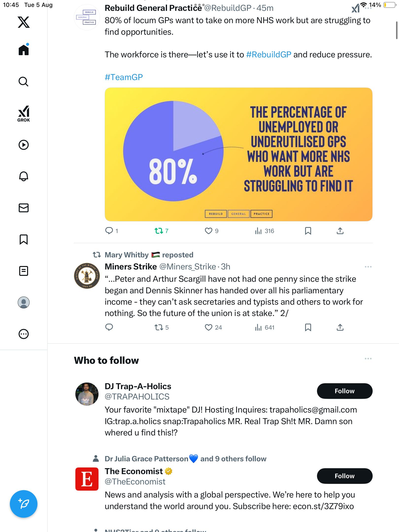Like the Miners Strike post

pyautogui.click(x=209, y=327)
